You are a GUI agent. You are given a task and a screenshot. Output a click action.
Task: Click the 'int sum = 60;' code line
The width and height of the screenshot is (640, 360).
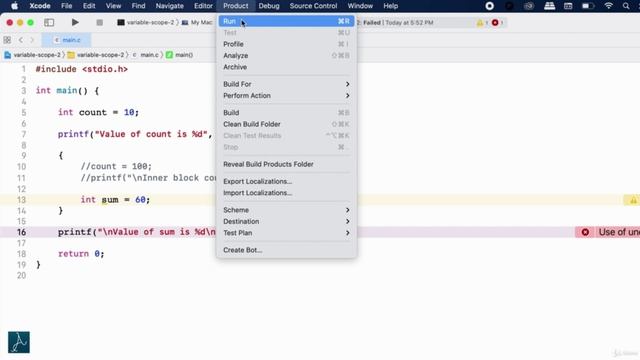(x=115, y=200)
